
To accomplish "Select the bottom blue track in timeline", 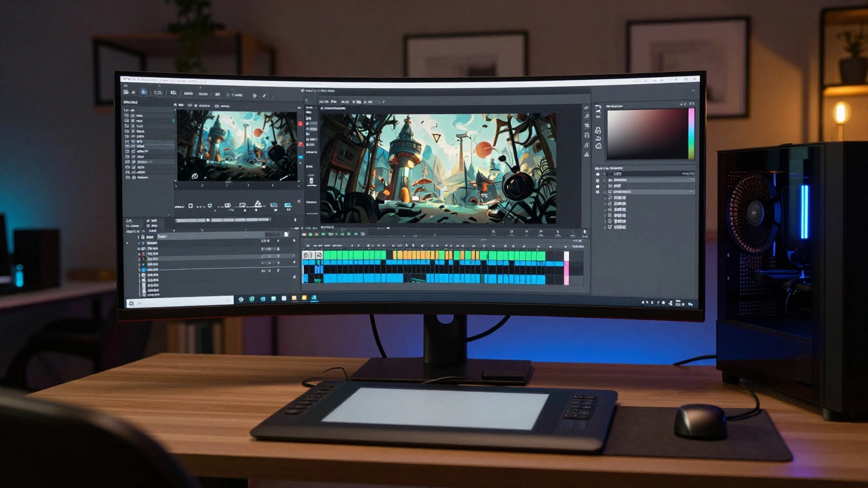I will (x=434, y=279).
